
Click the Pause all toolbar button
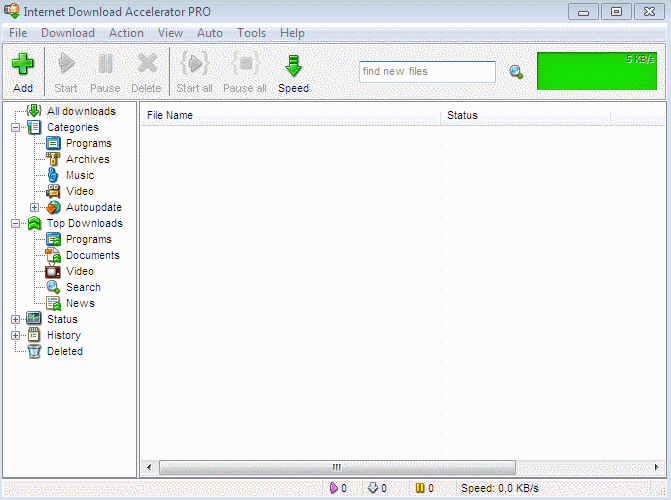(x=245, y=72)
